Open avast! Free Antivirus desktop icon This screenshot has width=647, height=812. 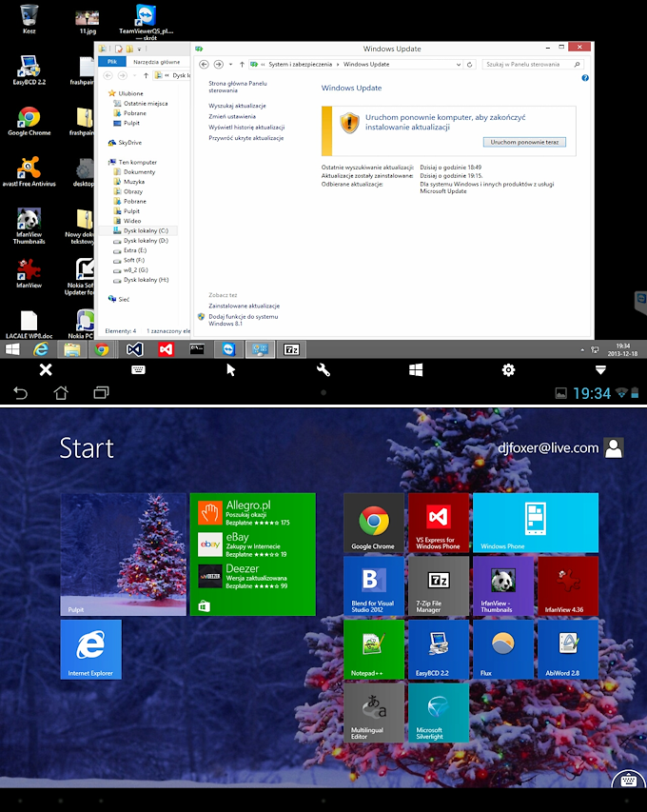[x=29, y=171]
